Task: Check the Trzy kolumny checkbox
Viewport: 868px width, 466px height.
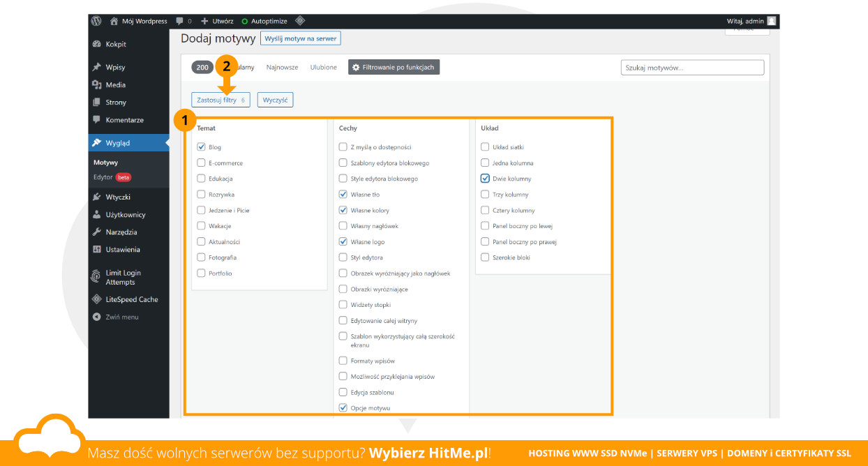Action: [x=485, y=195]
